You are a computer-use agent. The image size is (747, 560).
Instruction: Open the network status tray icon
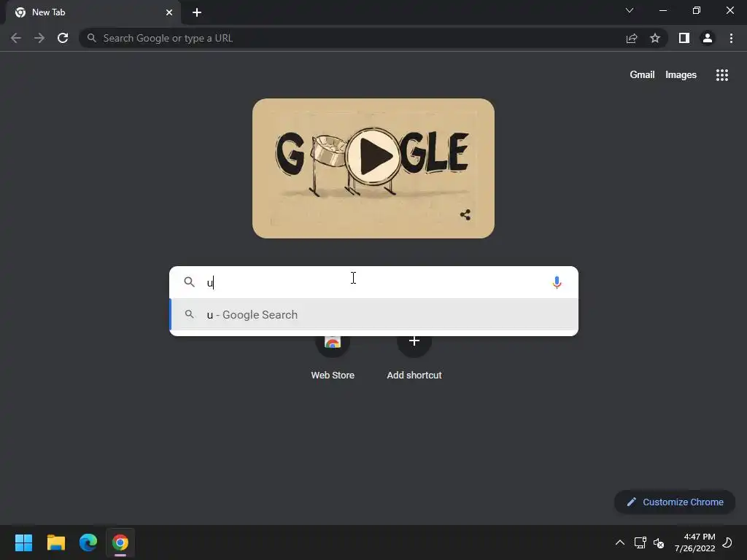click(640, 542)
